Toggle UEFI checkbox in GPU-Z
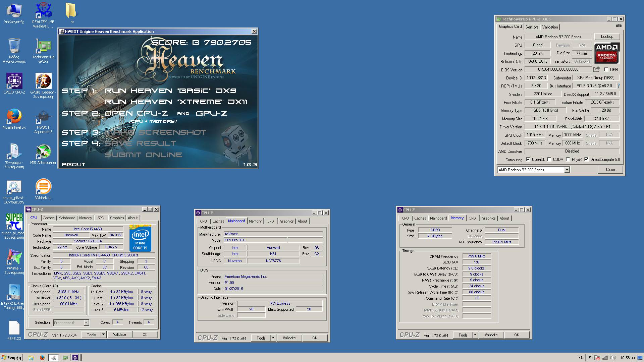Screen dimensions: 644x362 pyautogui.click(x=606, y=70)
